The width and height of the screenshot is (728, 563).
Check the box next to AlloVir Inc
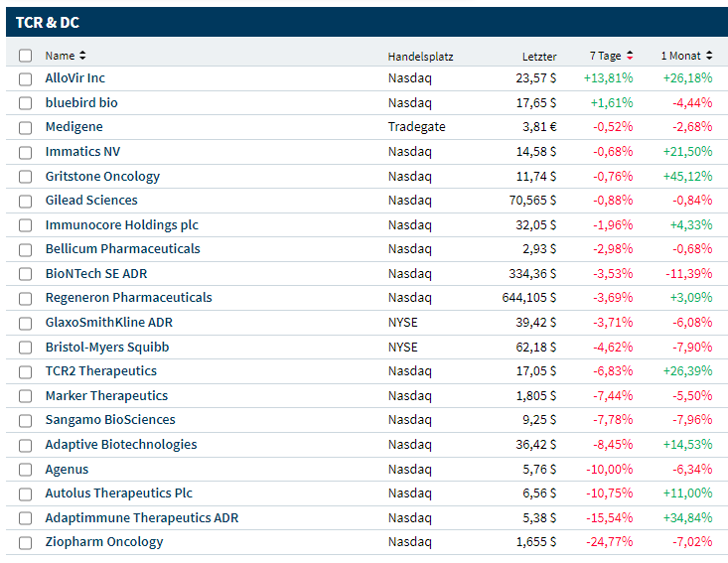pyautogui.click(x=25, y=78)
